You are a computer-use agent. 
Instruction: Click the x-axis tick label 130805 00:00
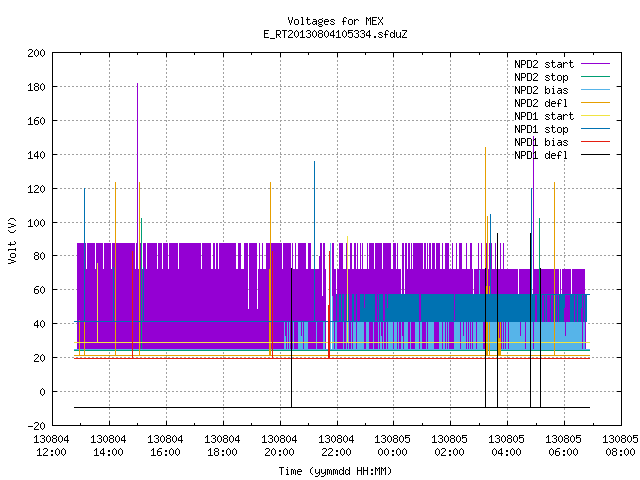(x=392, y=446)
